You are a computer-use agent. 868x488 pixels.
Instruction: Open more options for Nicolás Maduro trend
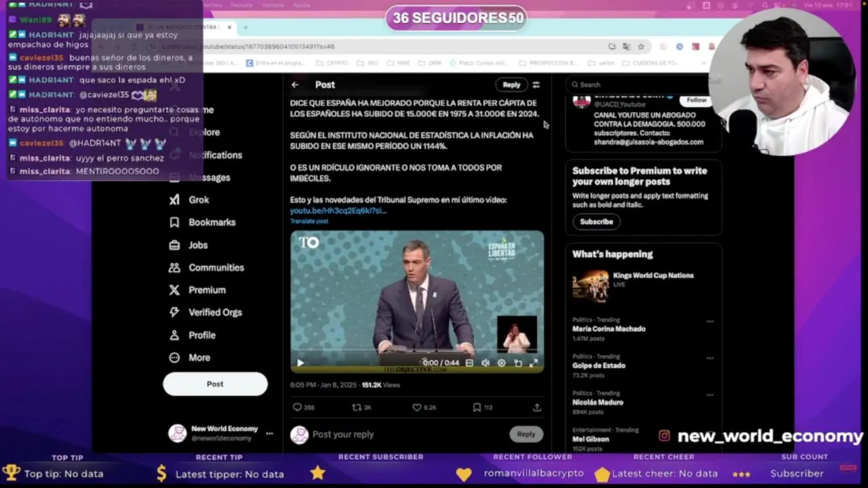(710, 394)
